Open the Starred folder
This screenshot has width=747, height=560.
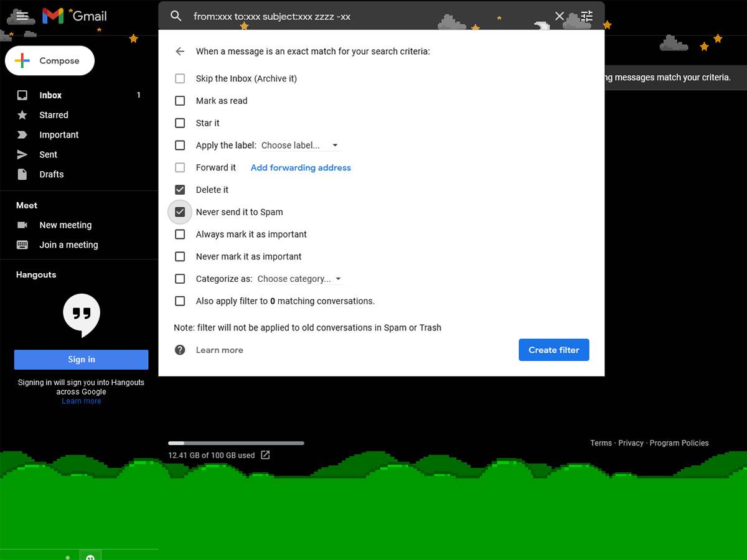coord(53,114)
